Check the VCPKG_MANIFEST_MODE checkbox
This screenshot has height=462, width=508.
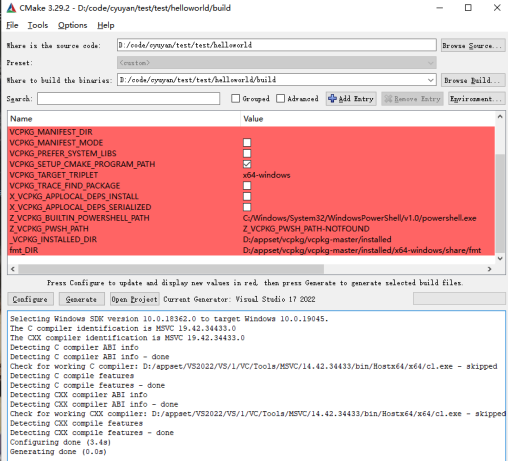pyautogui.click(x=247, y=143)
